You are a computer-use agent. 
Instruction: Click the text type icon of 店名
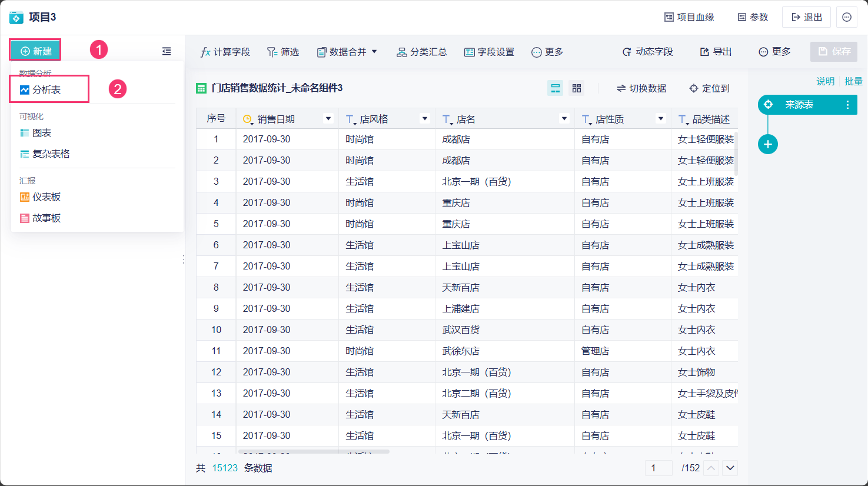(x=447, y=119)
